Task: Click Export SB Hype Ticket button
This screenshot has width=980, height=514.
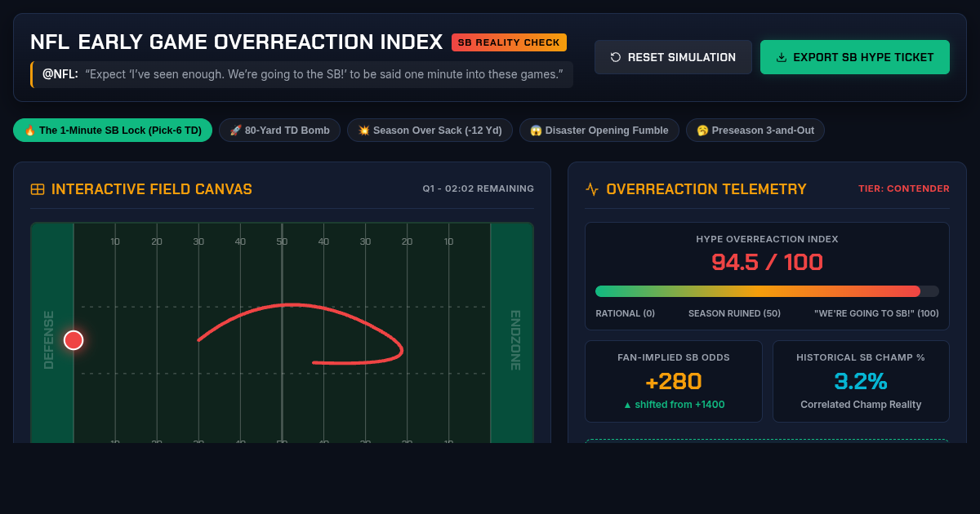Action: click(x=855, y=57)
